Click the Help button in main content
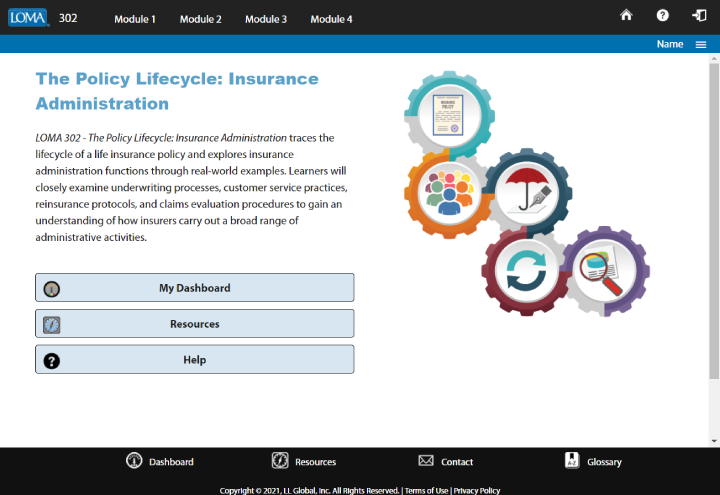 point(195,360)
